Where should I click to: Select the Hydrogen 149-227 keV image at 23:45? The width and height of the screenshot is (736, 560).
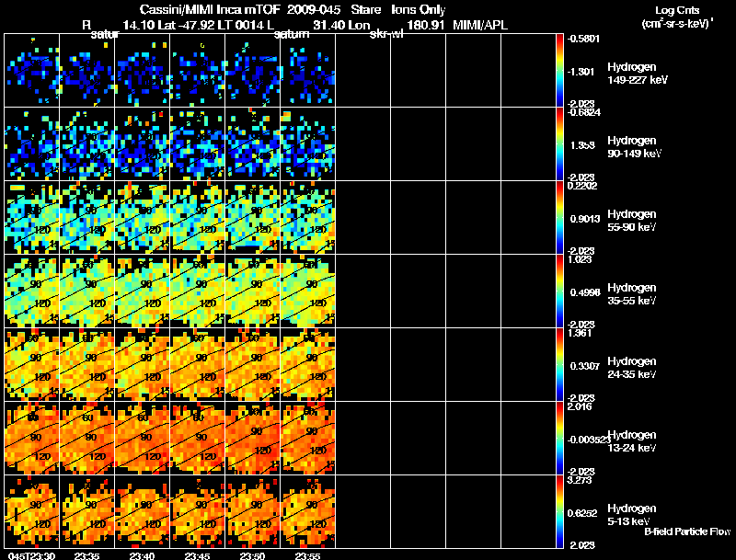pos(198,71)
